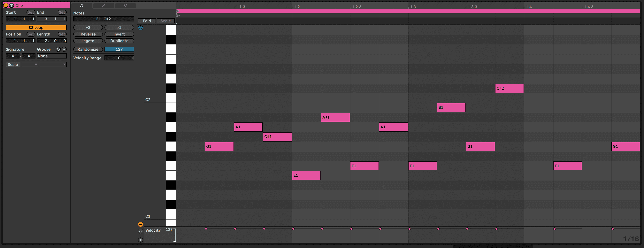Open the Notes tab with music icon
644x248 pixels.
pos(81,5)
